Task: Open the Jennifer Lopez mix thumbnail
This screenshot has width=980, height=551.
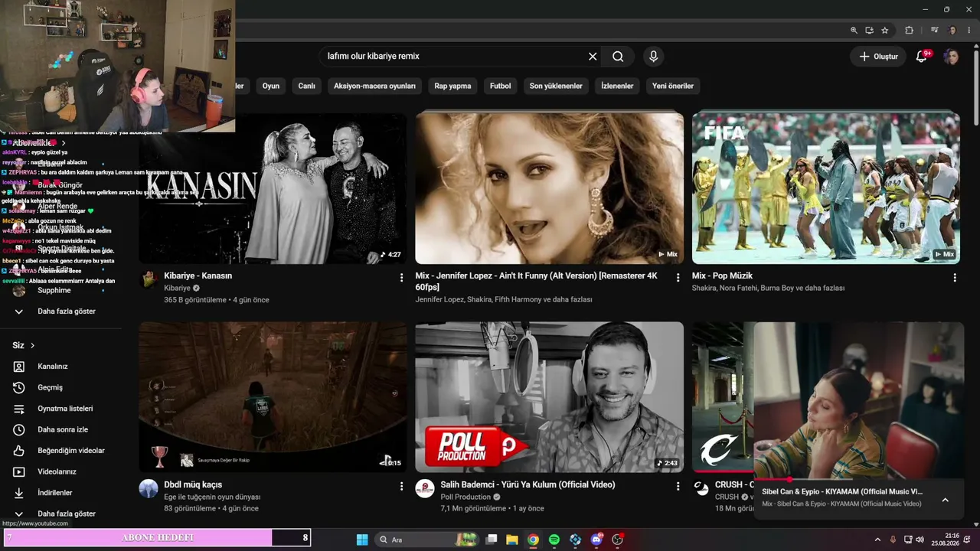Action: (549, 188)
